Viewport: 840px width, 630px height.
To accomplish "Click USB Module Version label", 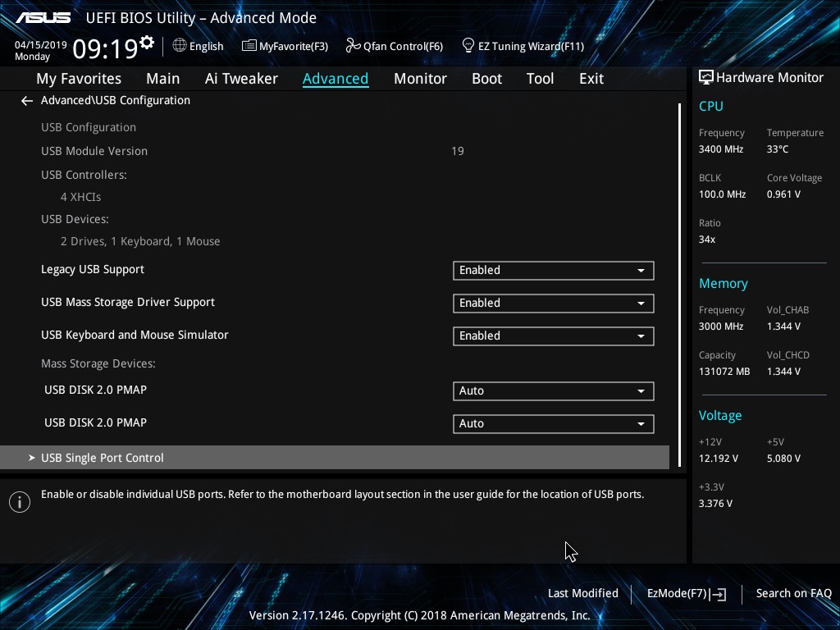I will coord(94,151).
